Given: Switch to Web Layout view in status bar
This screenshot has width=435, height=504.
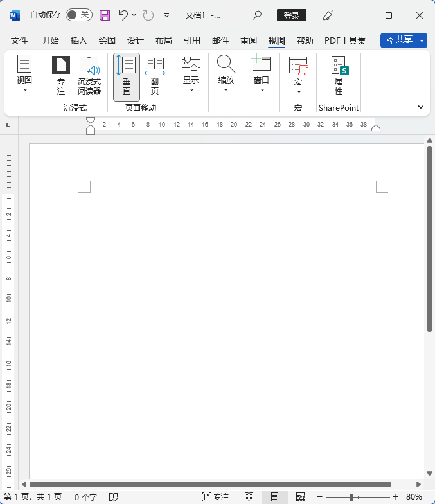Looking at the screenshot, I should point(301,497).
